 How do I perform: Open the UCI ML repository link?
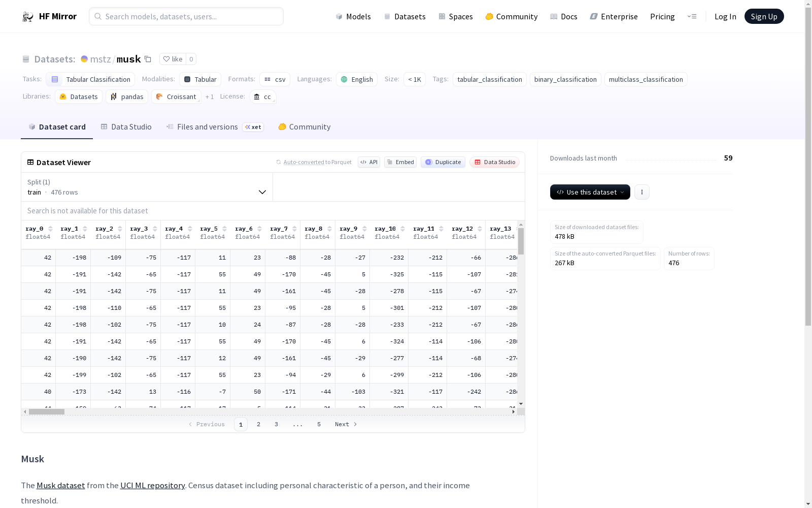152,485
